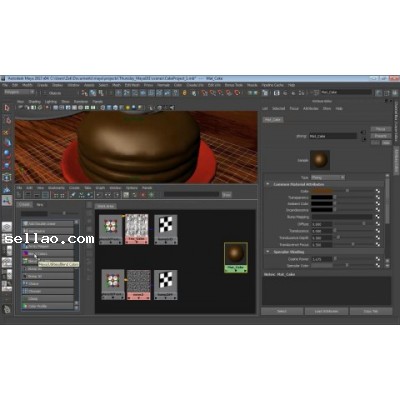Click the black Transparency color swatch

click(x=322, y=197)
